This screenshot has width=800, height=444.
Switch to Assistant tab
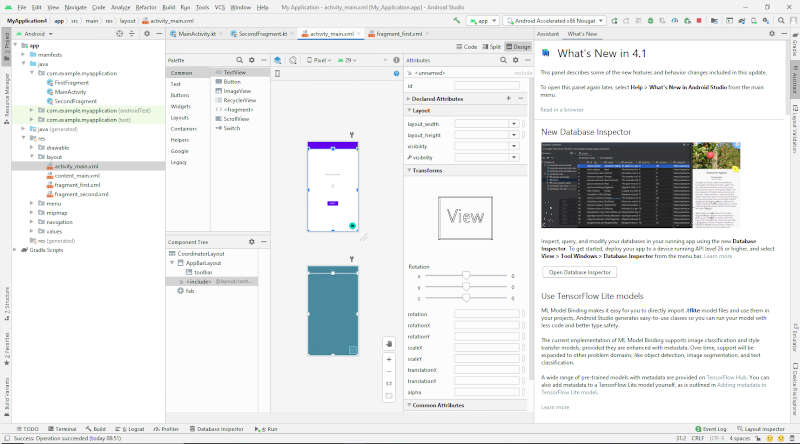pos(547,34)
